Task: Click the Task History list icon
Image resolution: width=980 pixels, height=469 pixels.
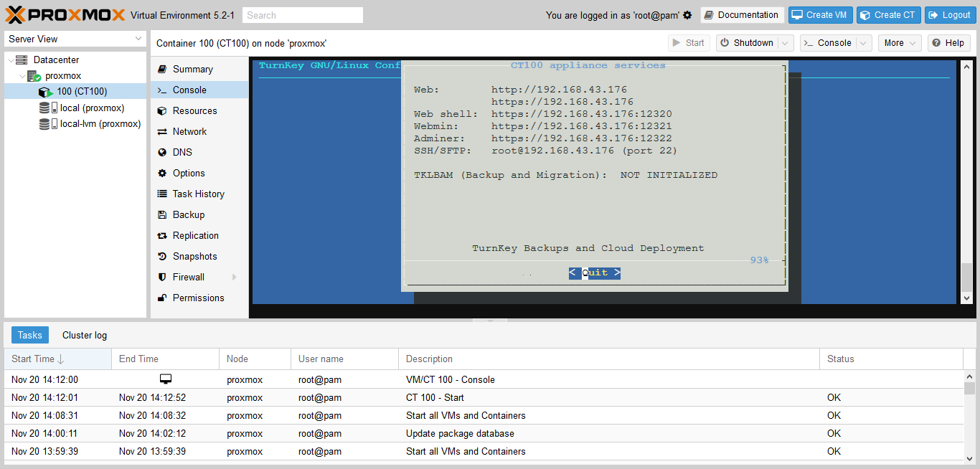Action: (162, 194)
